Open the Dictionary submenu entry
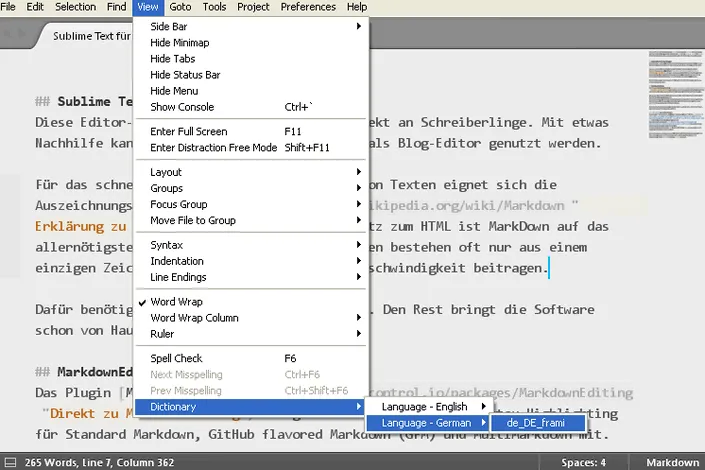Image resolution: width=705 pixels, height=470 pixels. coord(251,407)
